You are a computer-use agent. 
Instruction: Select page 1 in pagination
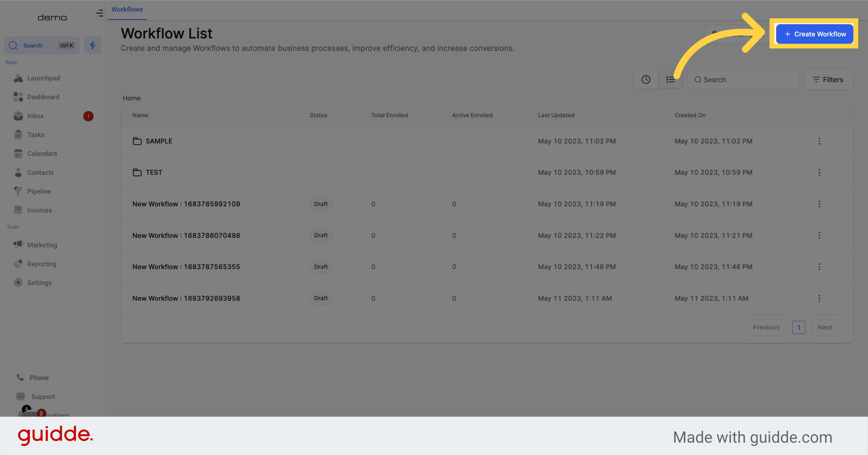(799, 328)
